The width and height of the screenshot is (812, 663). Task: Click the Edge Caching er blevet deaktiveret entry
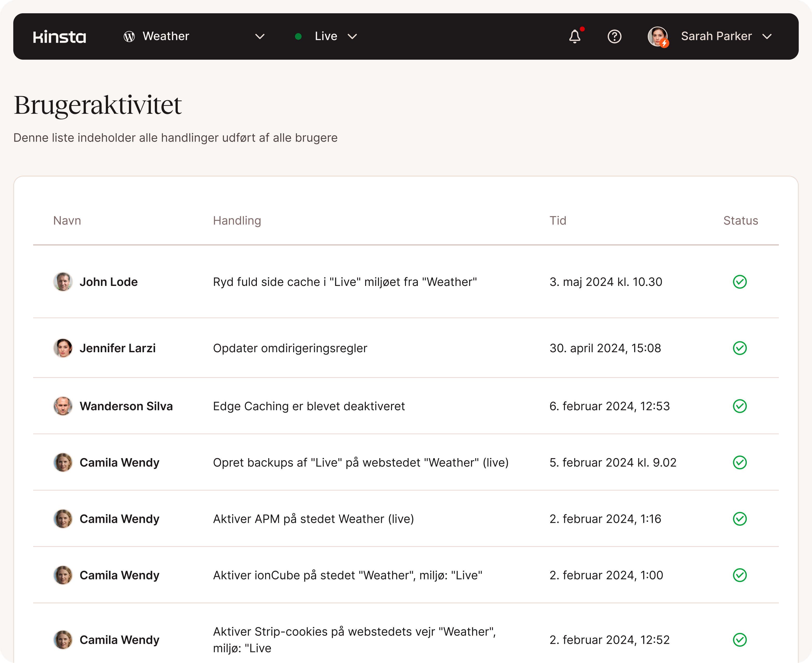tap(308, 406)
